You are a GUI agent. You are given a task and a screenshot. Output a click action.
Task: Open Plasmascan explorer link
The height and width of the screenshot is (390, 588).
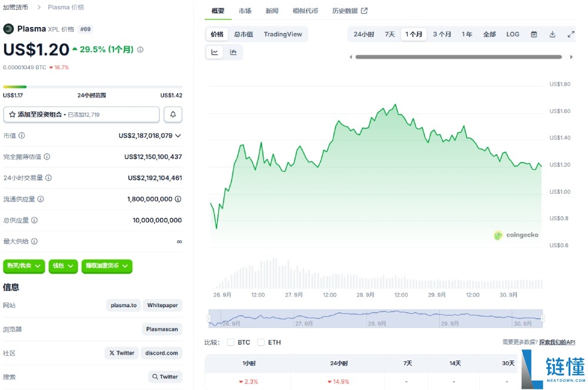coord(162,329)
